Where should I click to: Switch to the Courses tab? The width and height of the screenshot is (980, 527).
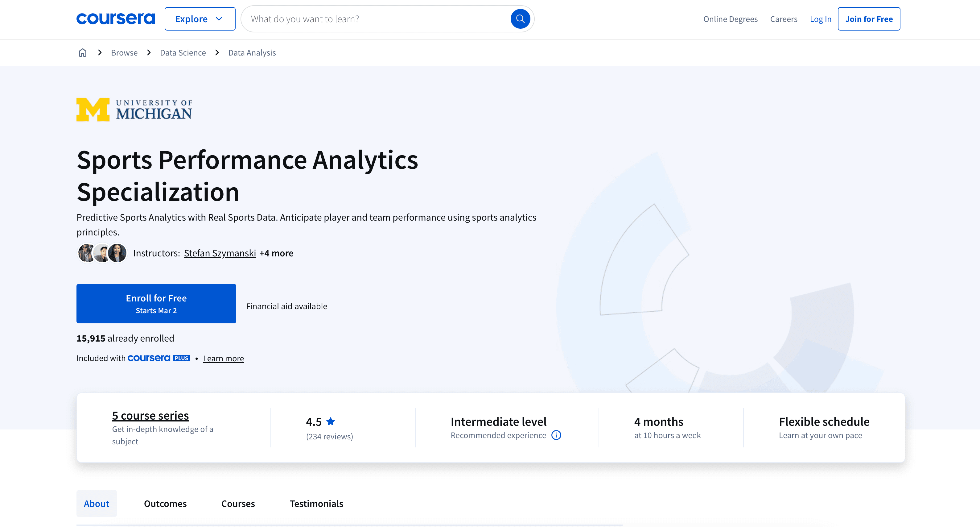(x=238, y=503)
